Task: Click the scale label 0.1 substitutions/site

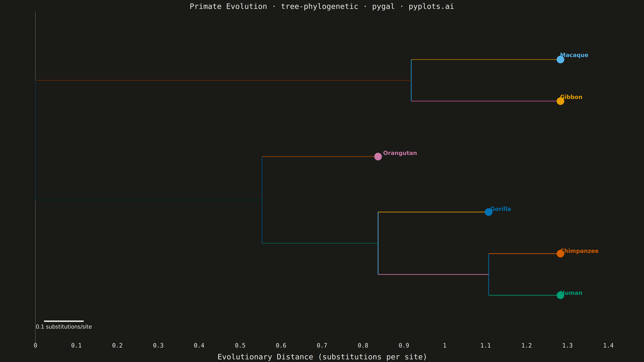Action: point(64,327)
